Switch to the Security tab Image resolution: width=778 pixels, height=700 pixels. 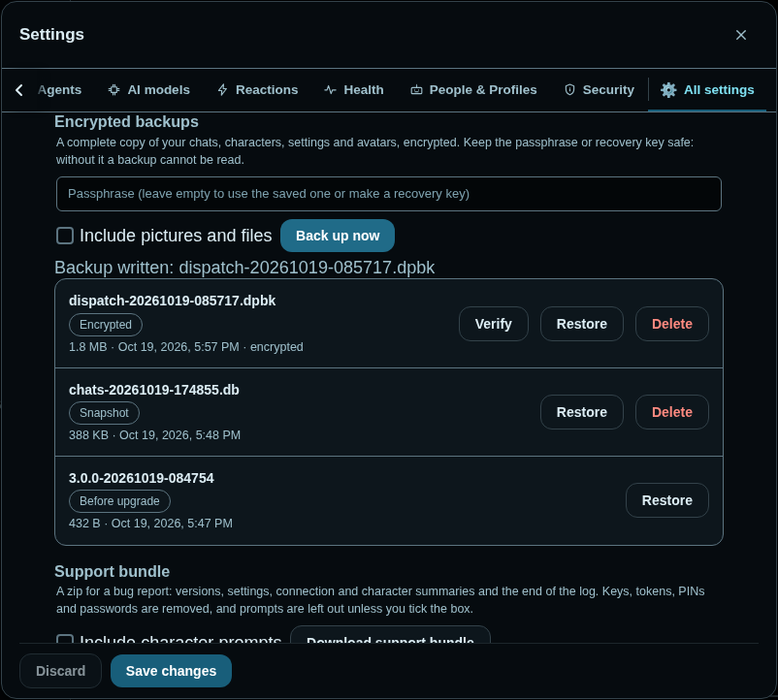coord(600,90)
